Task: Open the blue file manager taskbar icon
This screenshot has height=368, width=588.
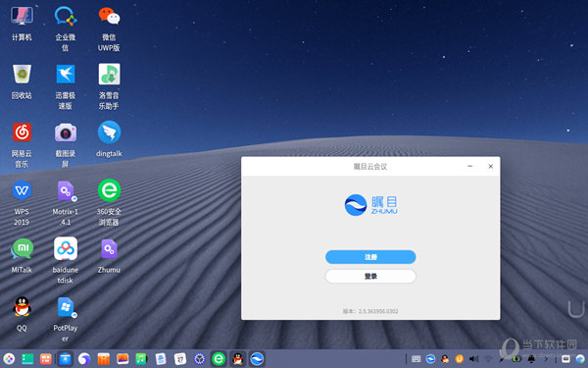Action: [x=65, y=359]
